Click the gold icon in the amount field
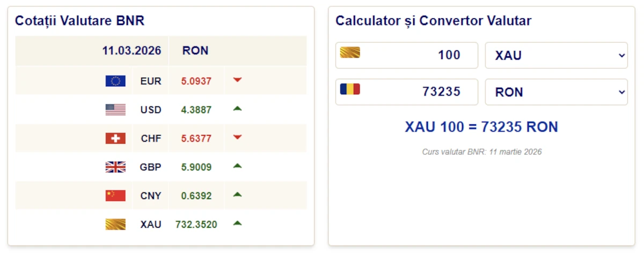Screen dimensions: 644x254 coord(350,53)
